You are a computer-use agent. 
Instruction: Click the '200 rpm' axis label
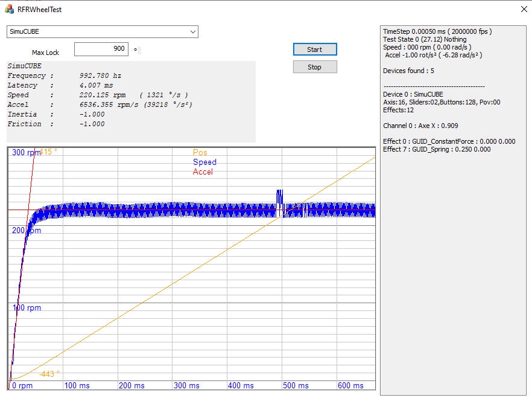click(27, 231)
